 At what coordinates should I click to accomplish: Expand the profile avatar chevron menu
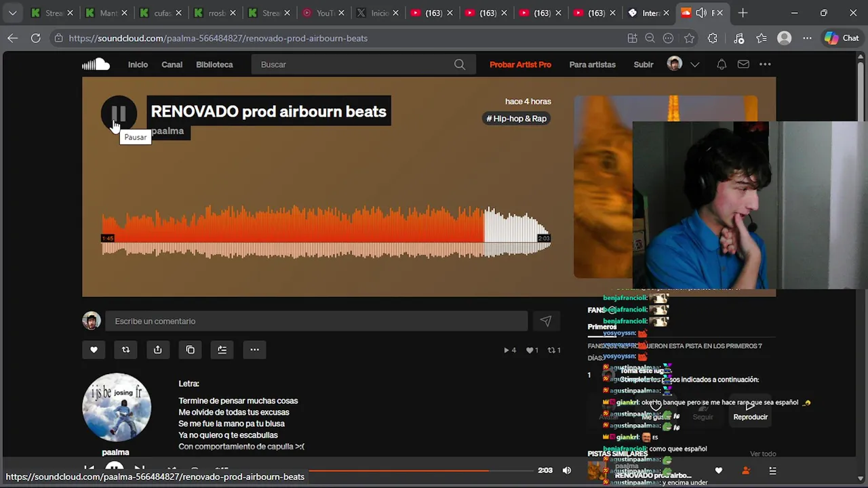[694, 64]
